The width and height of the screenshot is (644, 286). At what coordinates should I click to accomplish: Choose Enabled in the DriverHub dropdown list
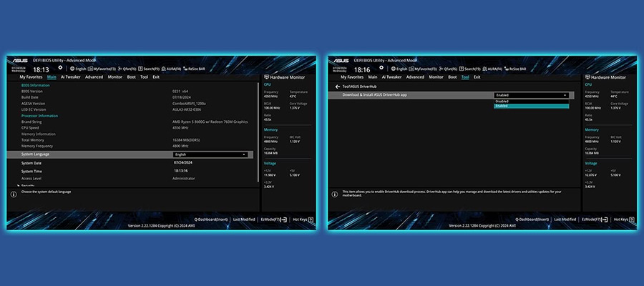click(x=531, y=106)
